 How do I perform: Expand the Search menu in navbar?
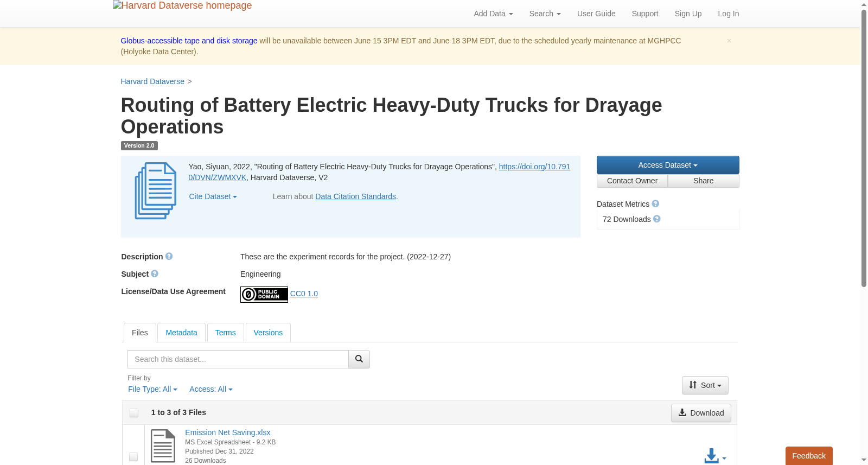[545, 14]
